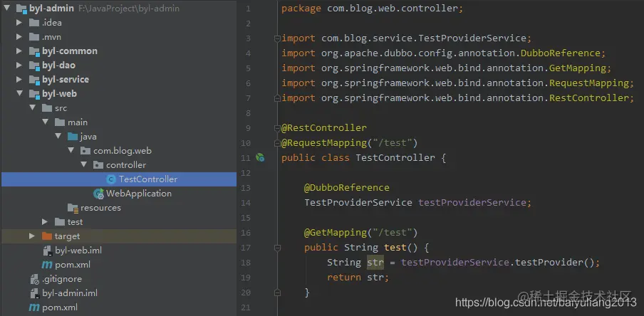Click the byl-common module folder icon
This screenshot has height=316, width=644.
[x=34, y=51]
